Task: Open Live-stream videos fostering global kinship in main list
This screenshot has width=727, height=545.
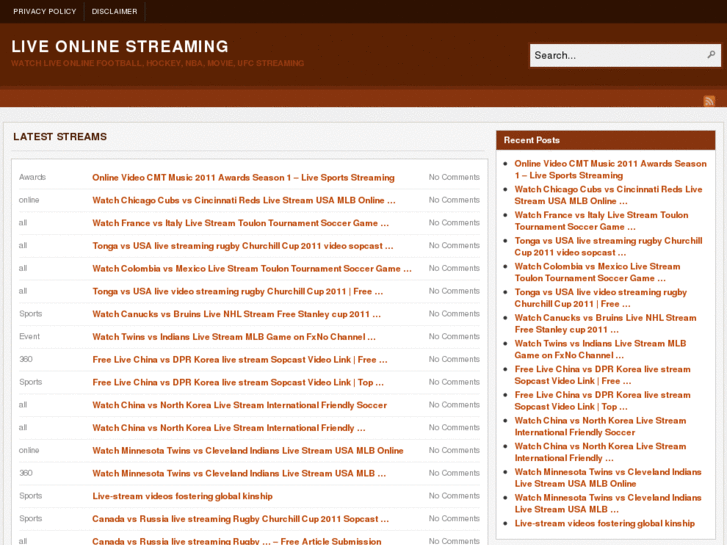Action: point(182,496)
